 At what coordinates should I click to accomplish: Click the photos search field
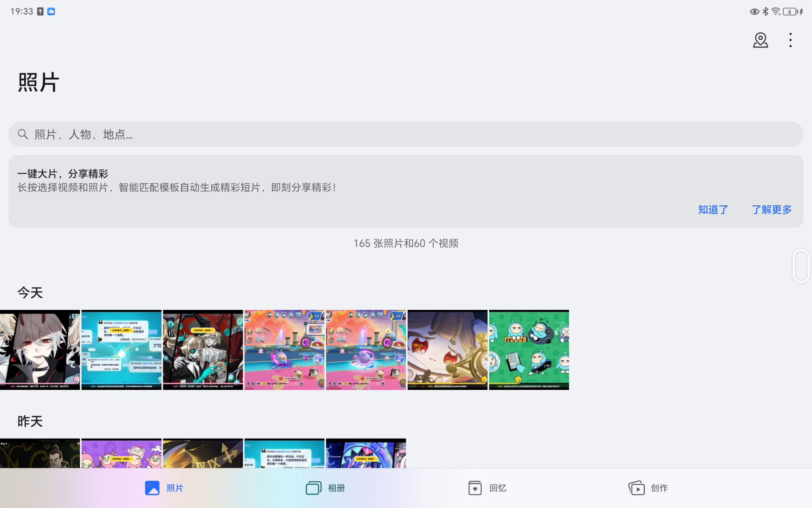coord(406,134)
